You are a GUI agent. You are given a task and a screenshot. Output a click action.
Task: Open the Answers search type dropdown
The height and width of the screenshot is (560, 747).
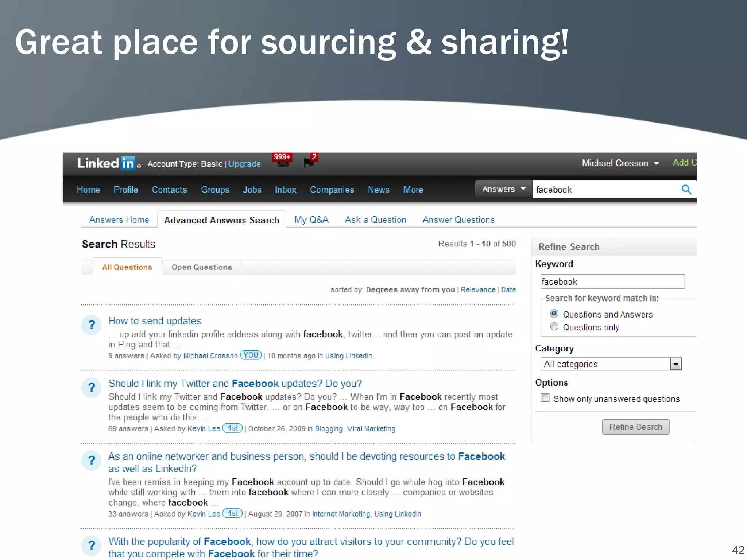point(504,189)
